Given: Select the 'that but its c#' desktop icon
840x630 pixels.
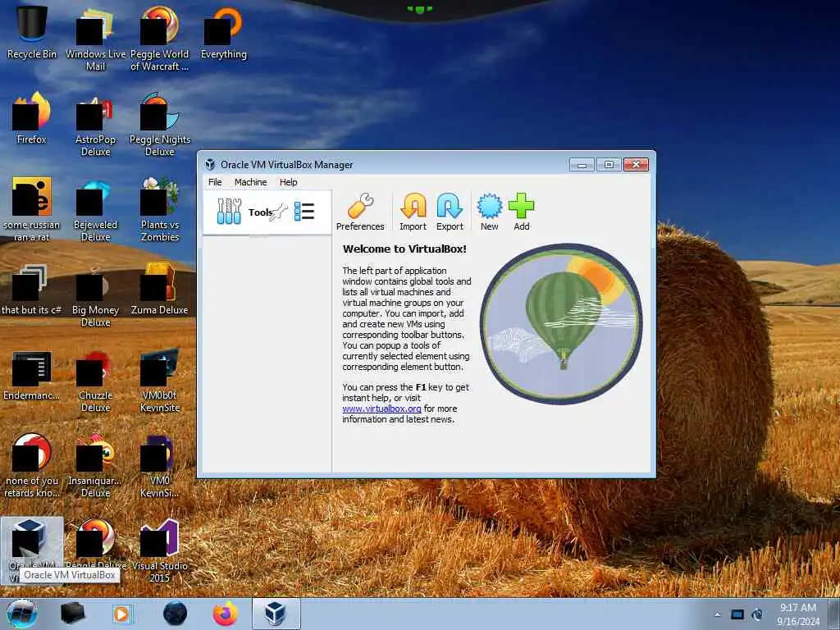Looking at the screenshot, I should click(x=32, y=290).
